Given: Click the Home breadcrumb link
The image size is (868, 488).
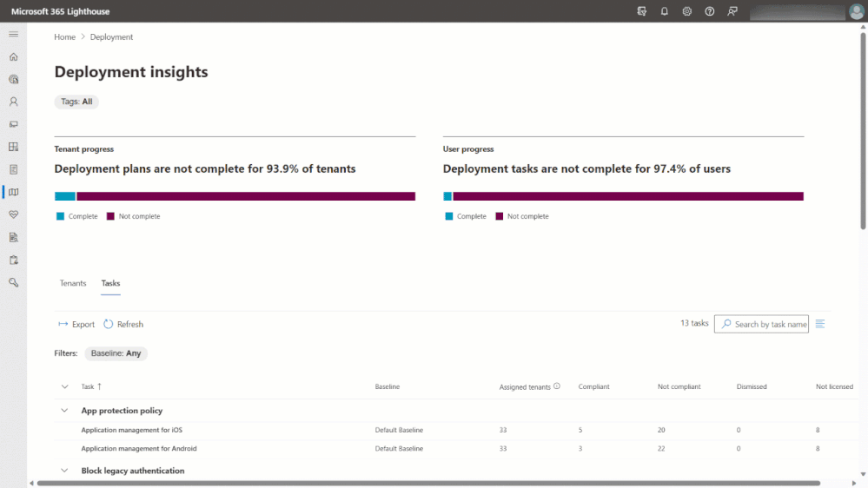Looking at the screenshot, I should point(64,37).
